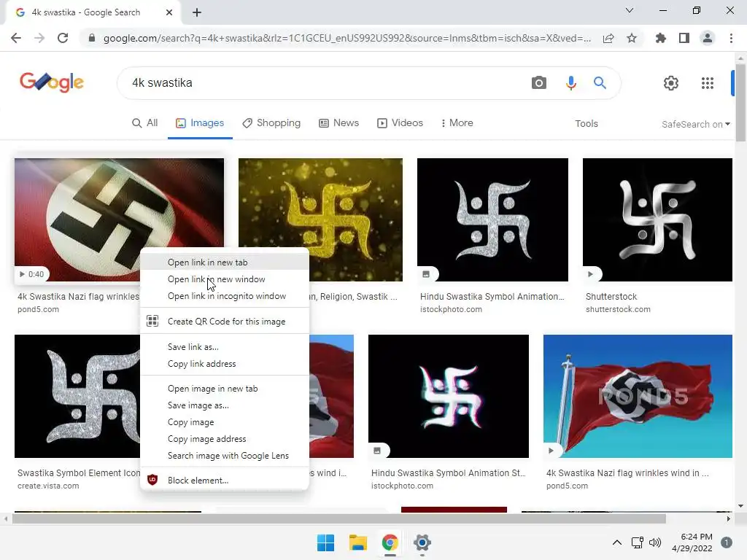Switch to the All results tab
747x560 pixels.
click(x=145, y=122)
